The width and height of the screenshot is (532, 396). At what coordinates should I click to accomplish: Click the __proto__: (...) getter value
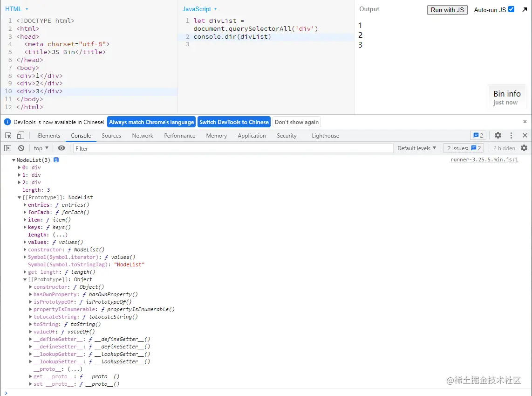[x=75, y=369]
